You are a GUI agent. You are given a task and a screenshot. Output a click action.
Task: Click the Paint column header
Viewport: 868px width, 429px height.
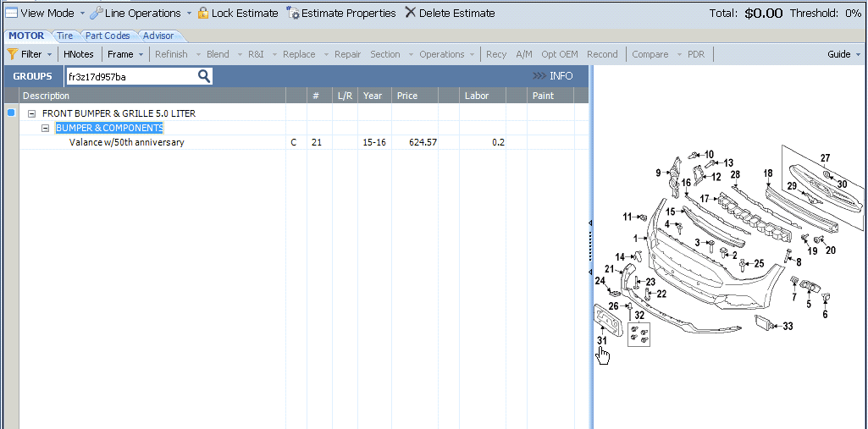550,96
